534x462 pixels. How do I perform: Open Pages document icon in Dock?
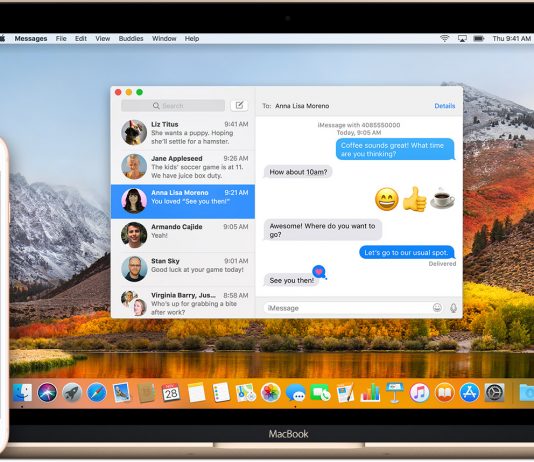coord(345,393)
